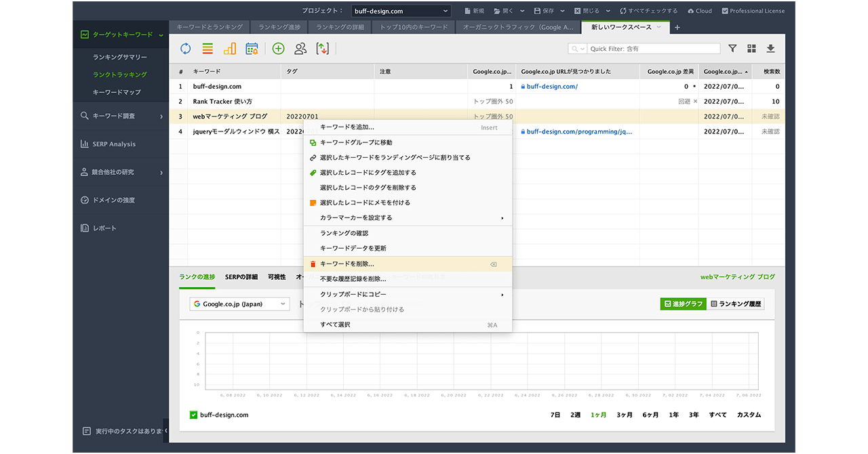Click the blue refresh rankings icon

tap(185, 48)
